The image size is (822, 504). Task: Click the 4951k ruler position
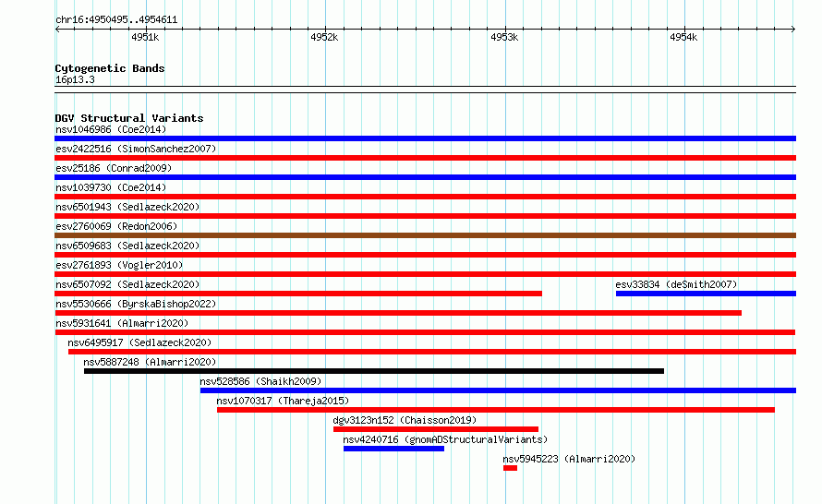tap(145, 37)
